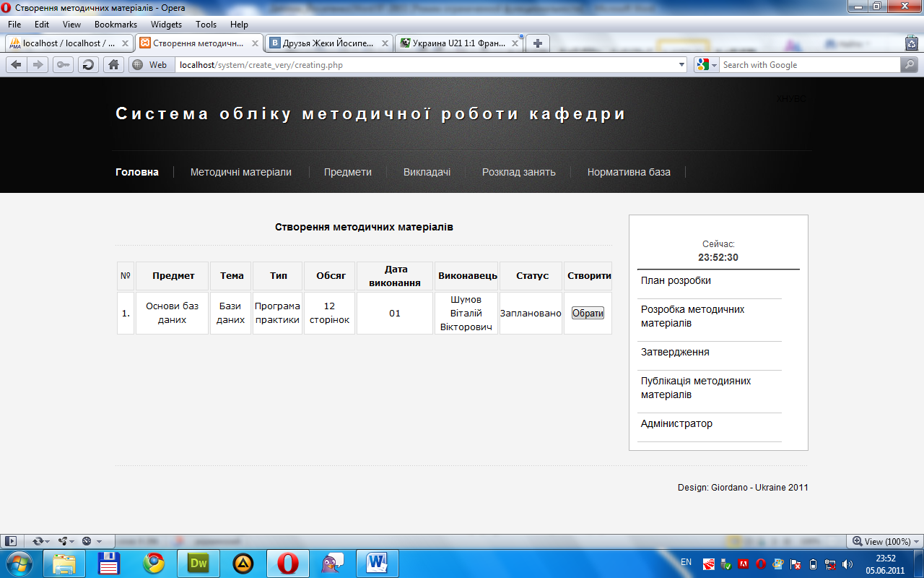The height and width of the screenshot is (578, 924).
Task: Toggle the panels button in status bar
Action: 11,541
